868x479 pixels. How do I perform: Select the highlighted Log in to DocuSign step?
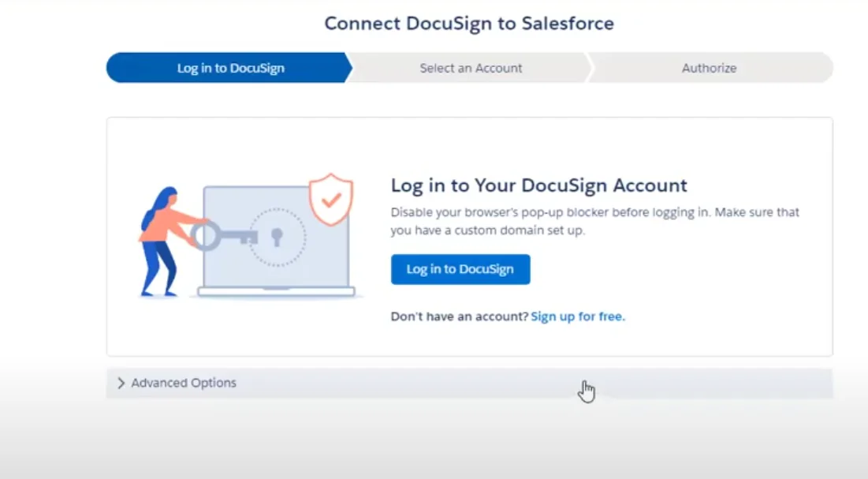coord(230,68)
